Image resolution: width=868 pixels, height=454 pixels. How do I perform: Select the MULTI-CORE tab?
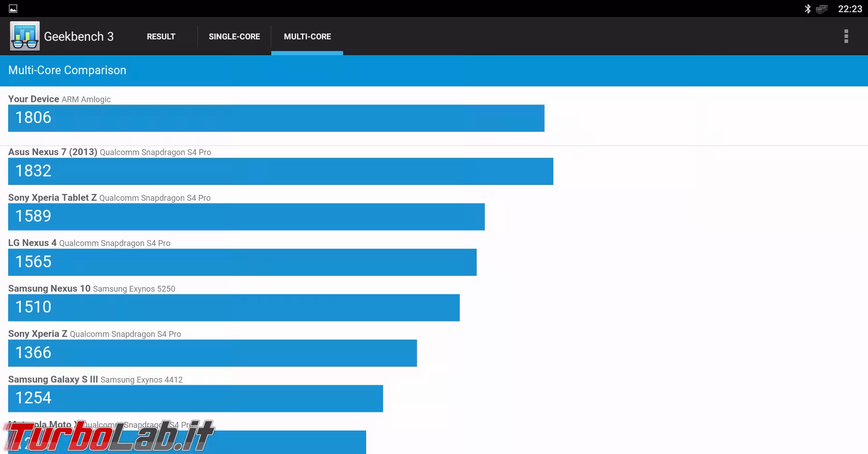tap(307, 37)
